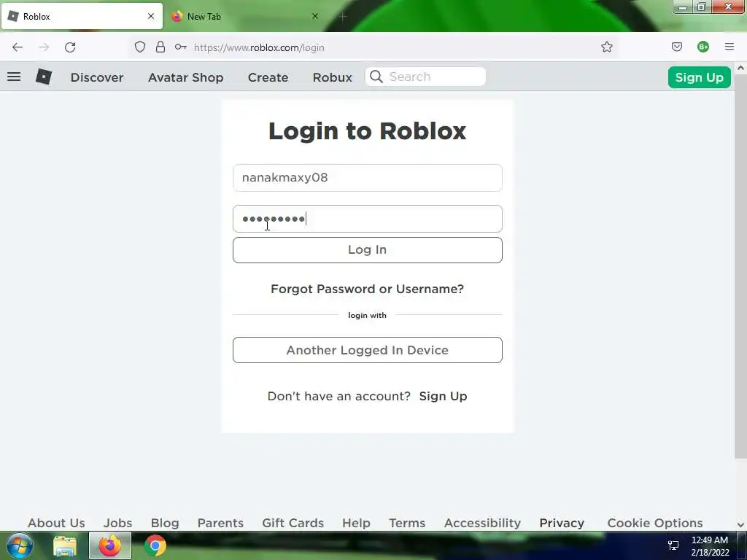Viewport: 747px width, 560px height.
Task: Open the Discover menu item
Action: point(97,77)
